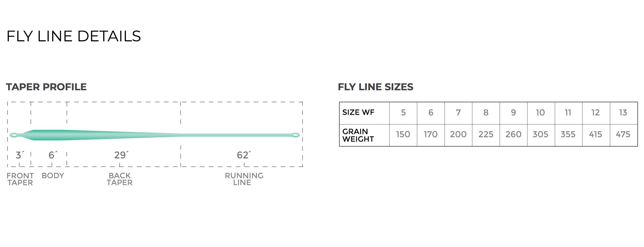This screenshot has width=644, height=247.
Task: Select size 13 cell in the table
Action: click(623, 113)
